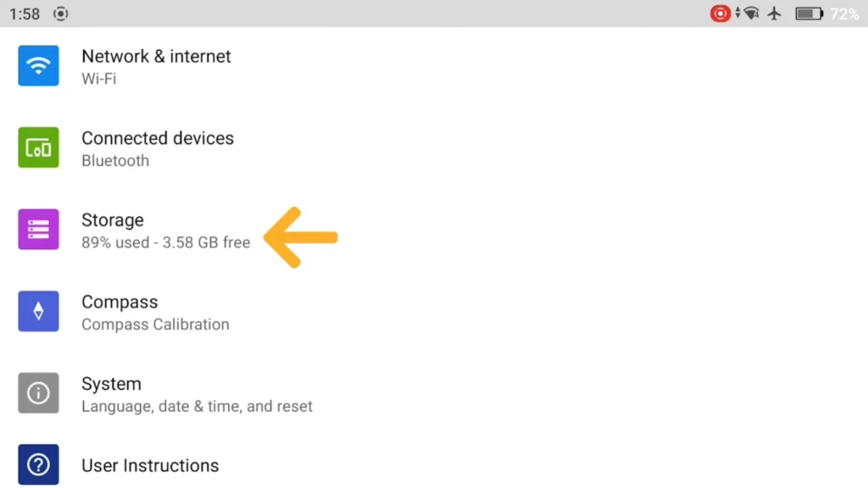Tap the blue Wi-Fi network icon
868x488 pixels.
pos(38,66)
